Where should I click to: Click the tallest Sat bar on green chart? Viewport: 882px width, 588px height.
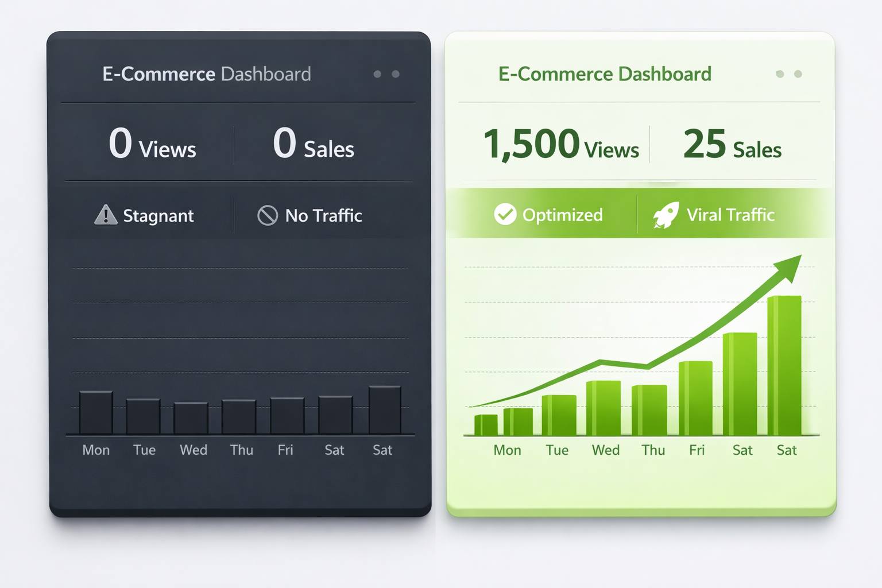coord(786,362)
